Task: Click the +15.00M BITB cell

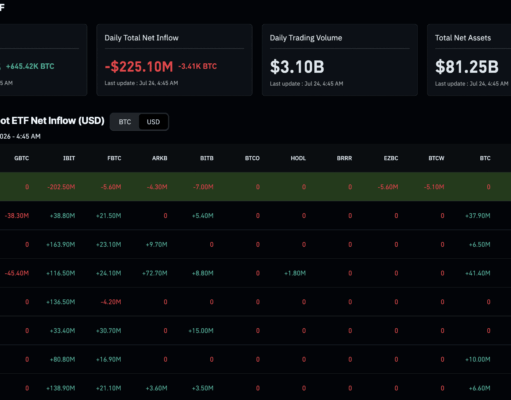Action: [x=201, y=331]
